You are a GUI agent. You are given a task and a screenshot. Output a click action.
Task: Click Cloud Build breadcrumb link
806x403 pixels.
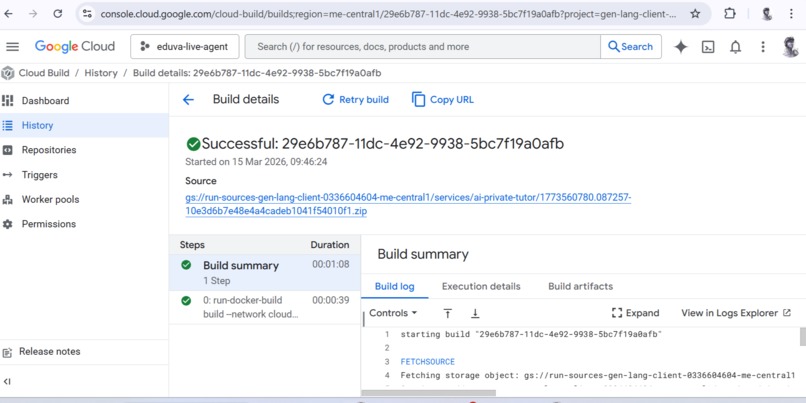tap(44, 73)
